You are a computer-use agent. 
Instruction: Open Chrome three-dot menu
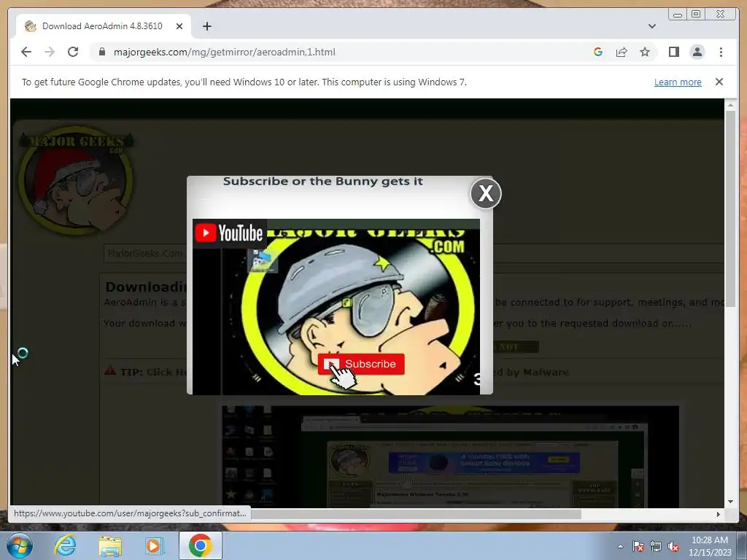pyautogui.click(x=721, y=52)
